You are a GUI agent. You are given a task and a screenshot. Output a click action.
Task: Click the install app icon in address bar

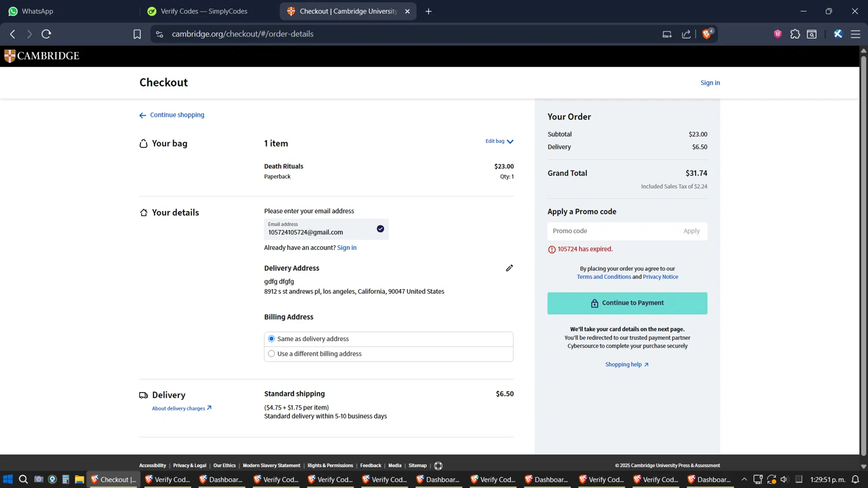(667, 34)
